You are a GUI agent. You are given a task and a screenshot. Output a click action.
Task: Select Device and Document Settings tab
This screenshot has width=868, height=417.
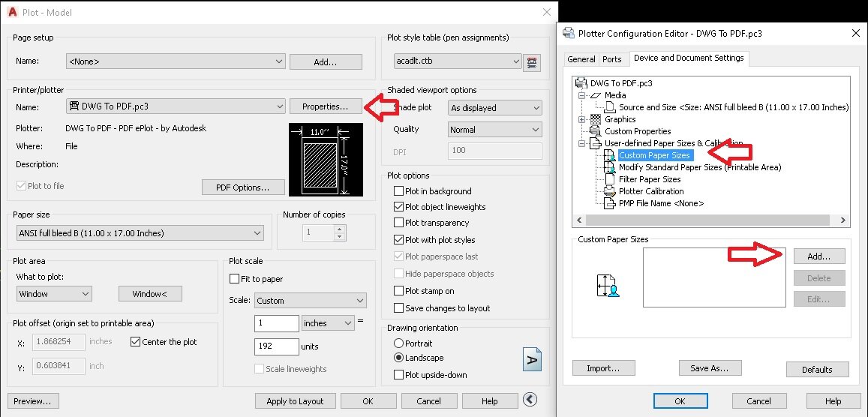[689, 58]
